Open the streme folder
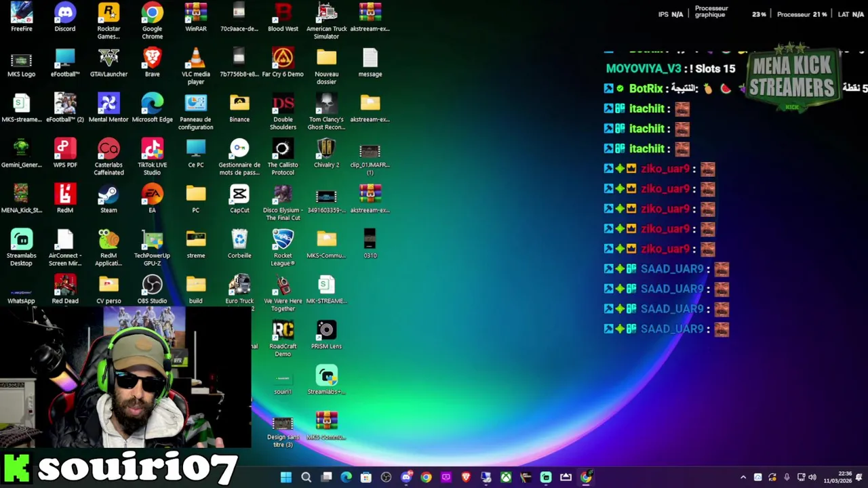Image resolution: width=868 pixels, height=488 pixels. (x=196, y=244)
